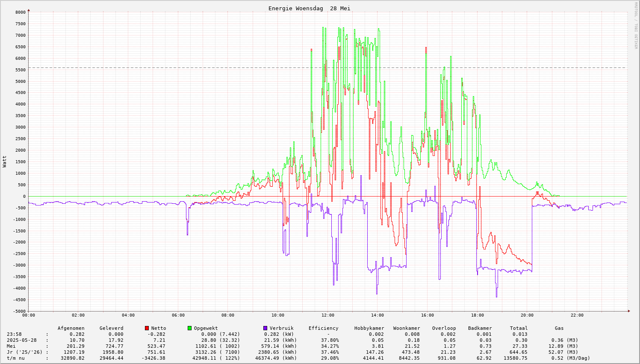
Task: Click the vertical Watt axis label
Action: (x=5, y=161)
